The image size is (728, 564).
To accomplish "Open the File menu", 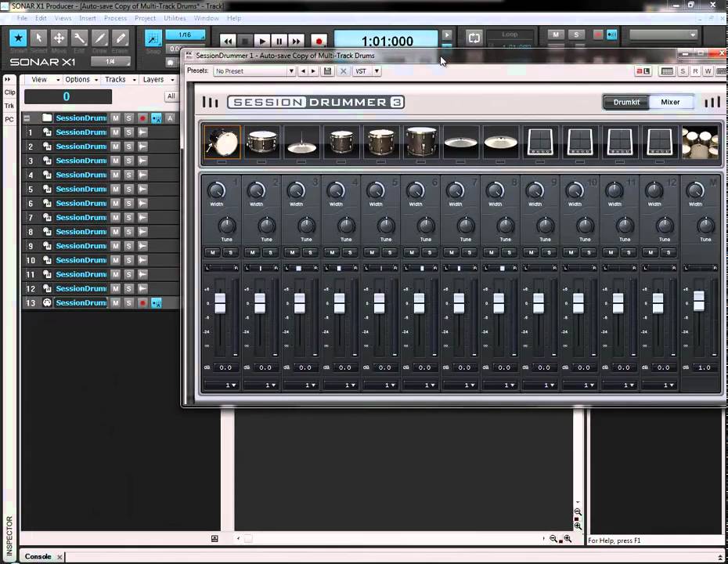I will click(x=22, y=18).
